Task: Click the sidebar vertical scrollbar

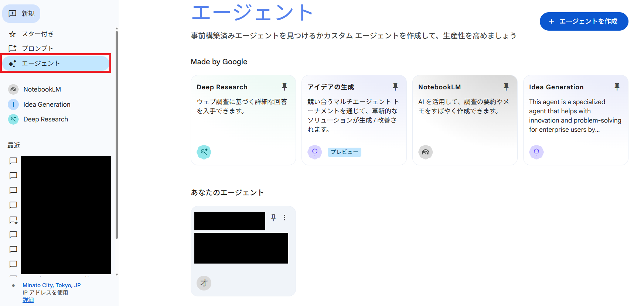Action: coord(117,135)
